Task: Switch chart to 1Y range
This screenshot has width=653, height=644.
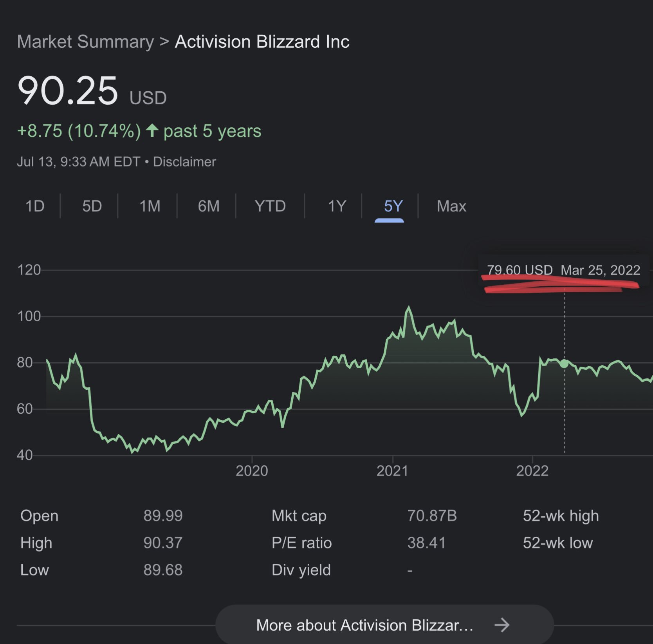Action: 337,206
